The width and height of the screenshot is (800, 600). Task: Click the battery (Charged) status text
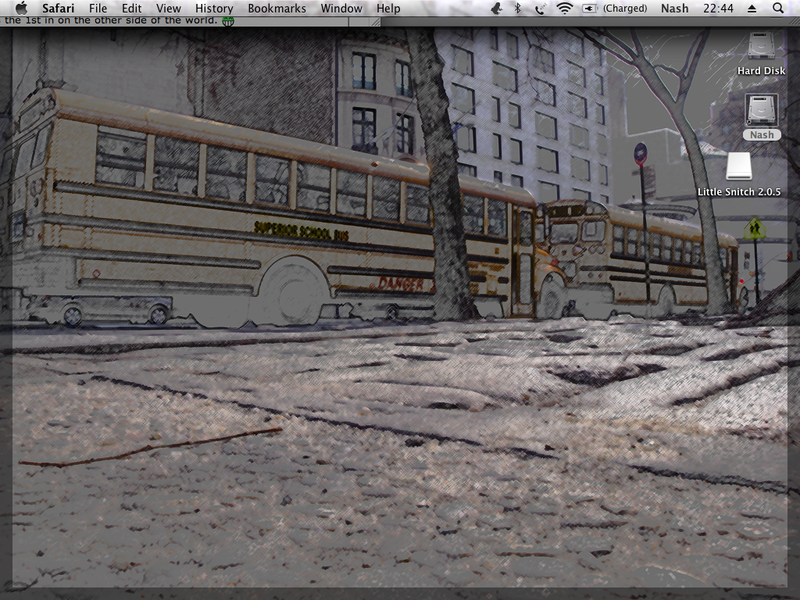pyautogui.click(x=625, y=8)
